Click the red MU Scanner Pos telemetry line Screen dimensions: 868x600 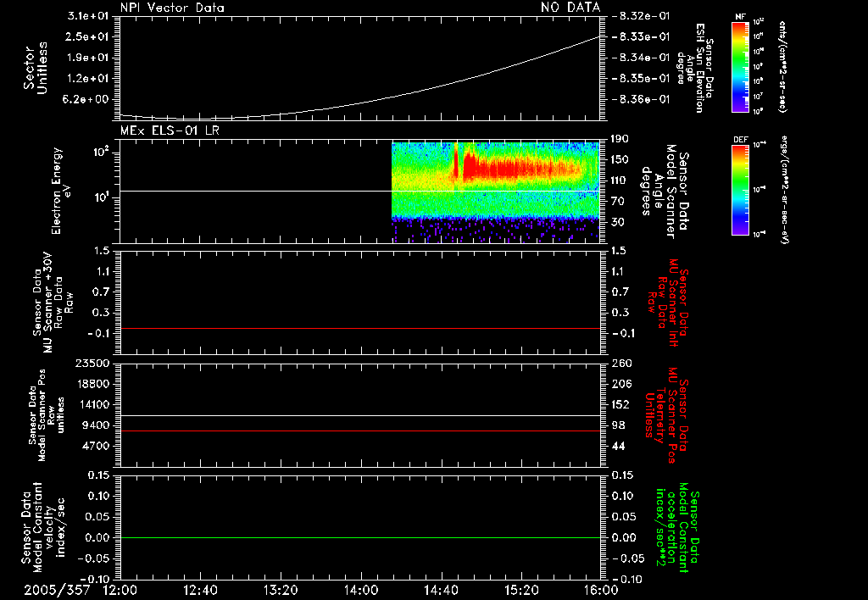[359, 431]
